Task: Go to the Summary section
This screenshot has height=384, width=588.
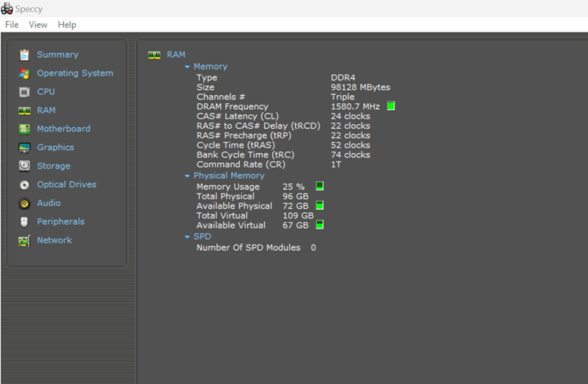Action: pos(57,55)
